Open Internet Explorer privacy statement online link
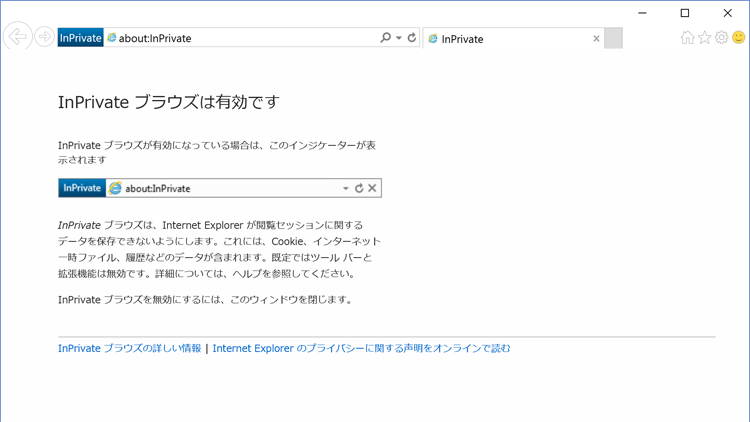Image resolution: width=750 pixels, height=422 pixels. click(362, 348)
